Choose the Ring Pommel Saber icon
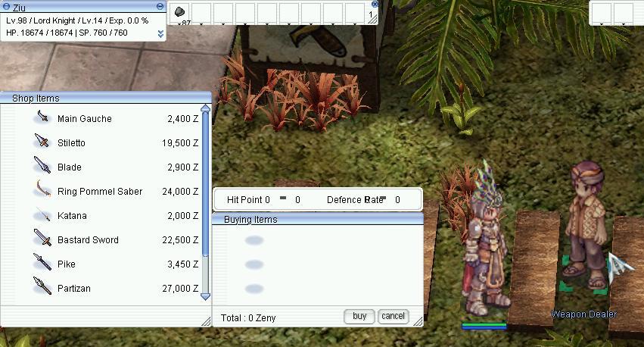644x347 pixels. point(42,189)
